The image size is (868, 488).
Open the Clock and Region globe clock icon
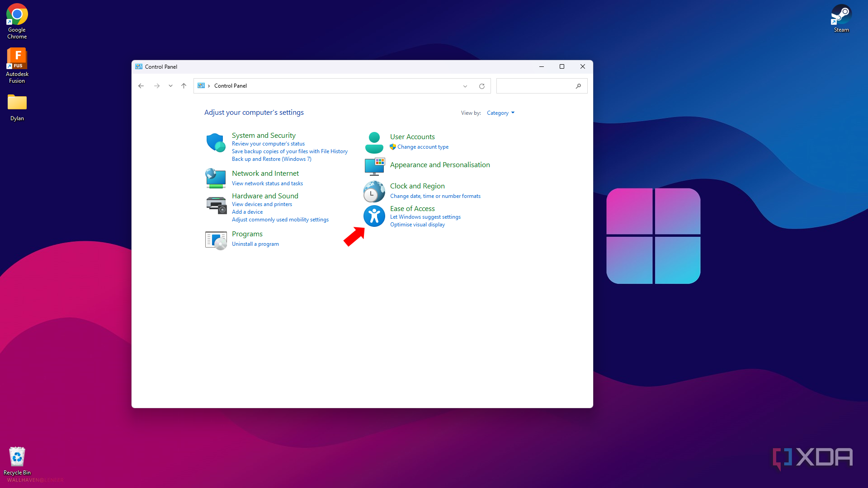[x=374, y=191]
